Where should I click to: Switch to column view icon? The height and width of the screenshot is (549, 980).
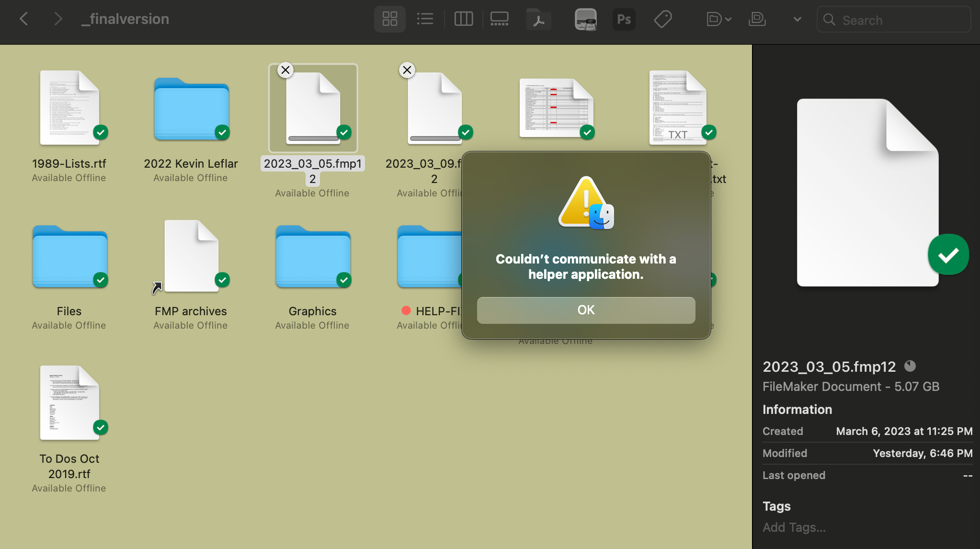pos(463,18)
